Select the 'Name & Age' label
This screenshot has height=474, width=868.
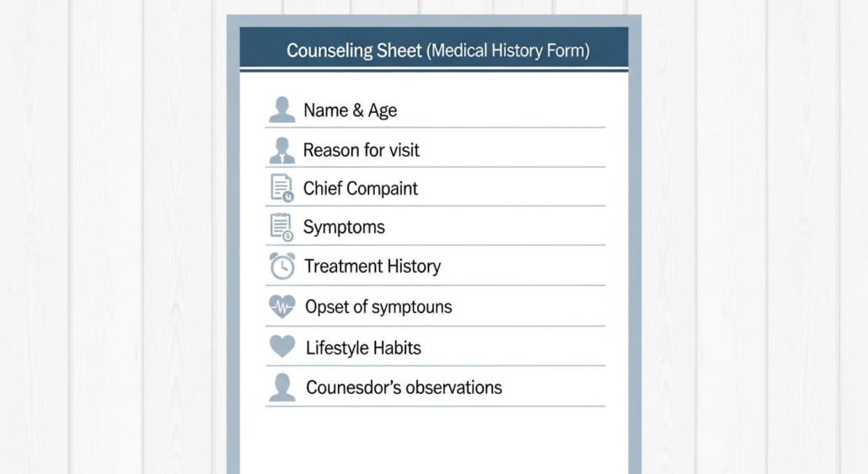[x=350, y=110]
